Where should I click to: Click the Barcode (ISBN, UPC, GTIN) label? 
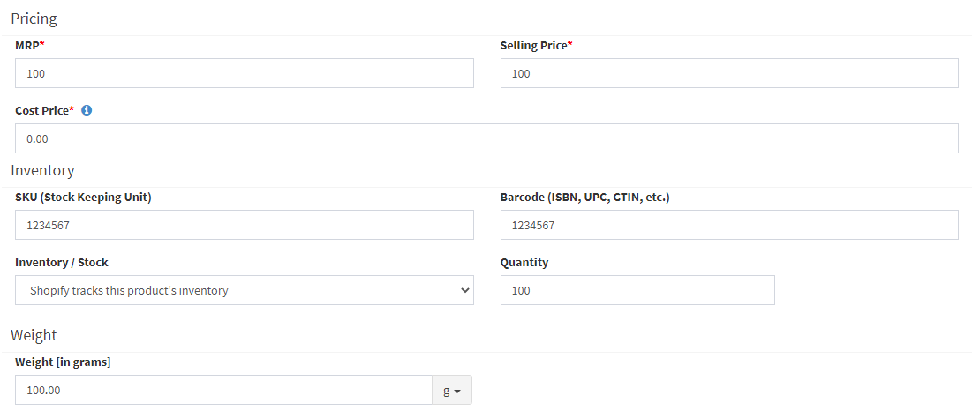584,197
